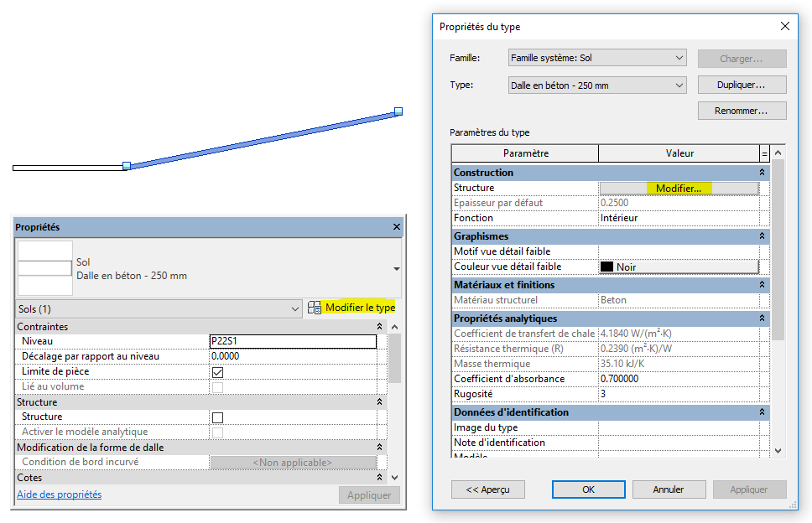The image size is (812, 523).
Task: Click the Niveau field P22S1
Action: pyautogui.click(x=292, y=342)
